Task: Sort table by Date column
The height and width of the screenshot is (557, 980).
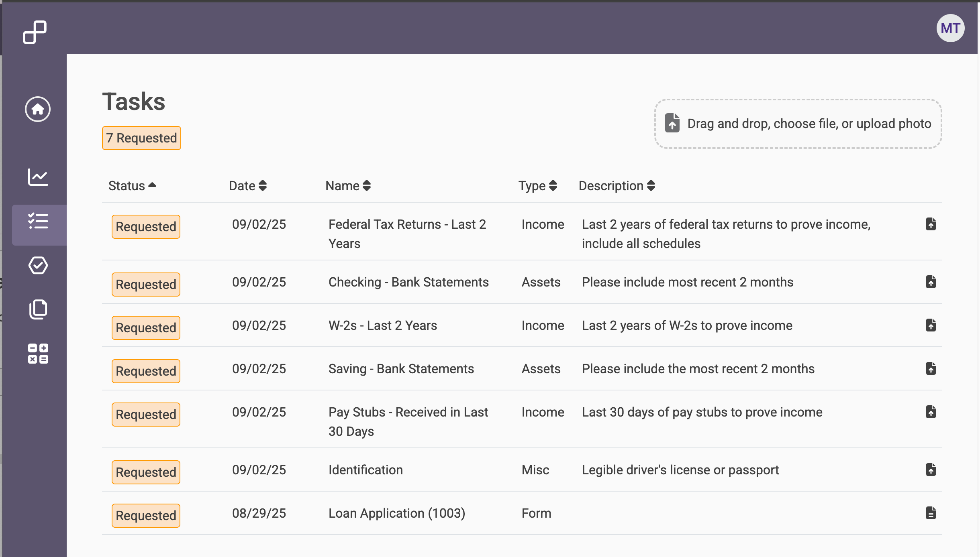Action: click(x=247, y=186)
